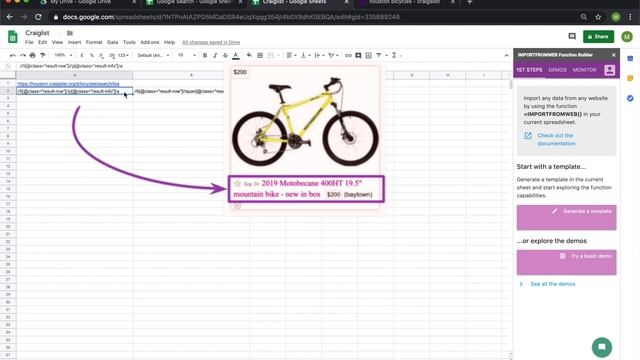Open the File menu

point(29,42)
